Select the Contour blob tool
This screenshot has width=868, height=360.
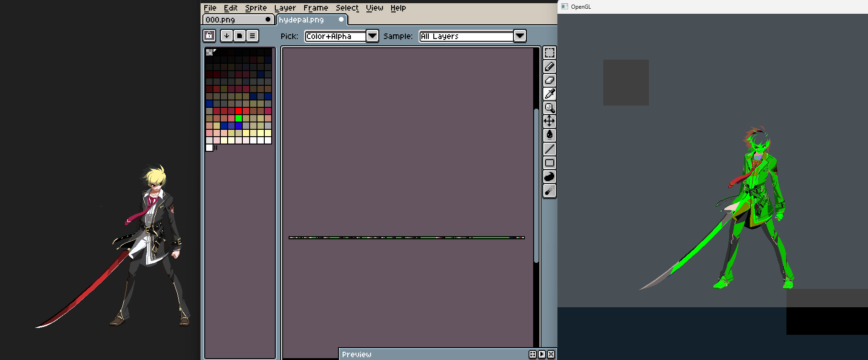pos(550,177)
